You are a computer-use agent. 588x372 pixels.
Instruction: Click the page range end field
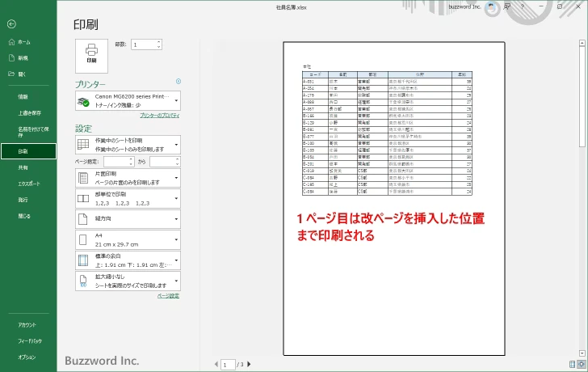162,162
